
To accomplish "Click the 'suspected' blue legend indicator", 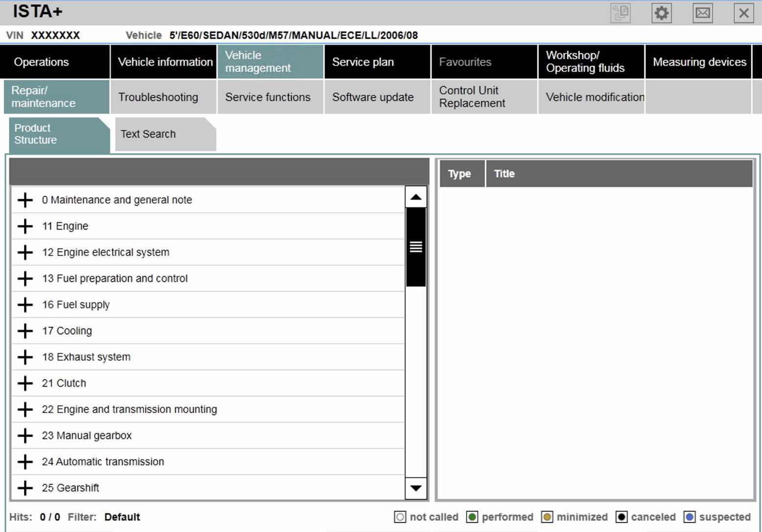I will (690, 517).
